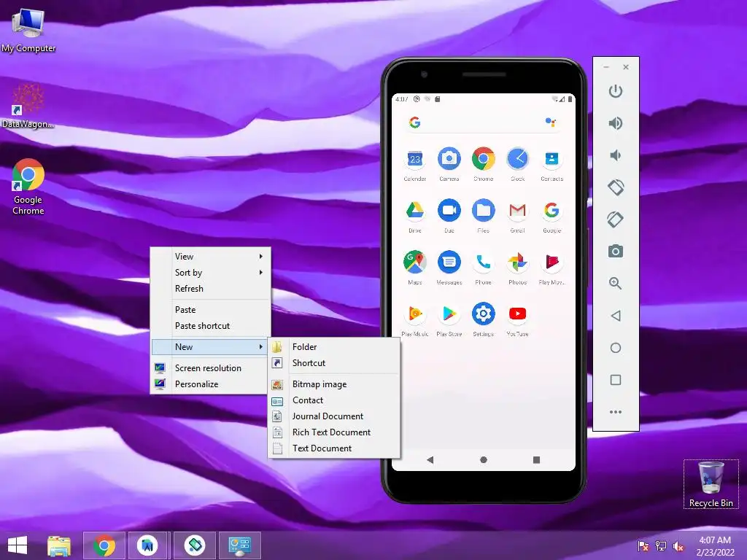Activate the emulator zoom tool

coord(616,284)
